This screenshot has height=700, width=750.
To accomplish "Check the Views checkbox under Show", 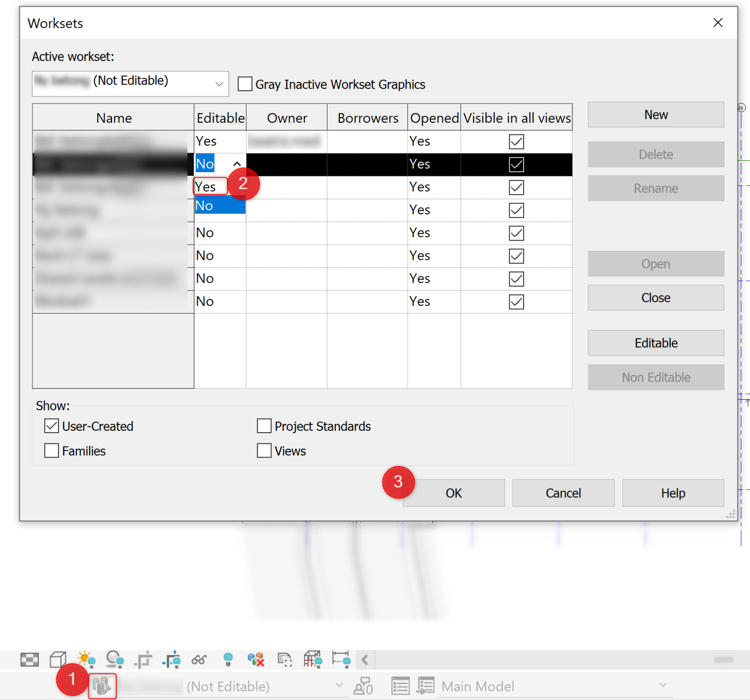I will pyautogui.click(x=264, y=450).
